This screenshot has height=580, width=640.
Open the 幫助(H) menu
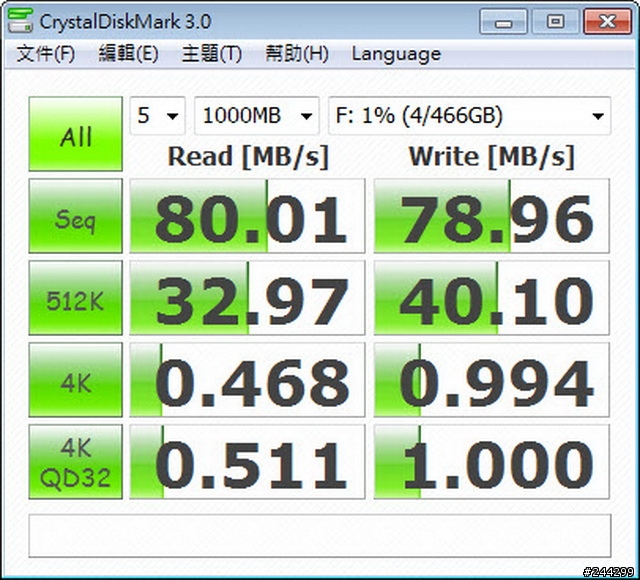297,54
